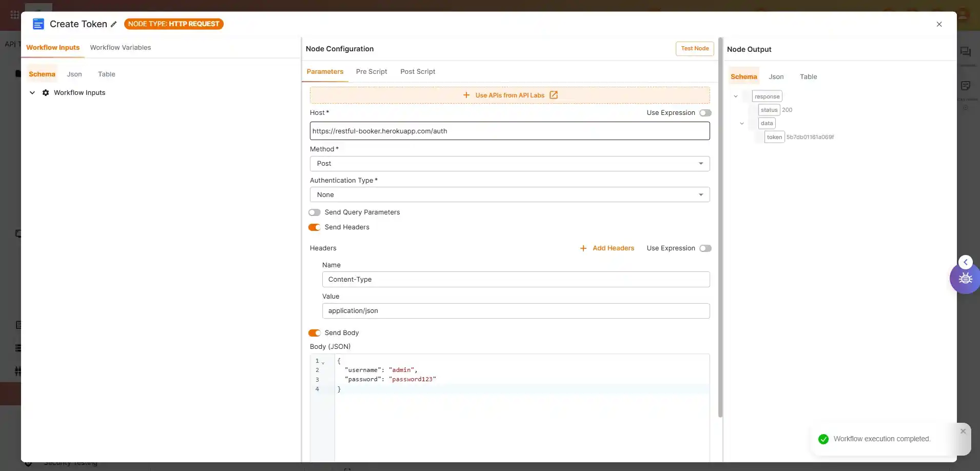Toggle Use Expression for the Host field
Image resolution: width=980 pixels, height=471 pixels.
tap(705, 113)
